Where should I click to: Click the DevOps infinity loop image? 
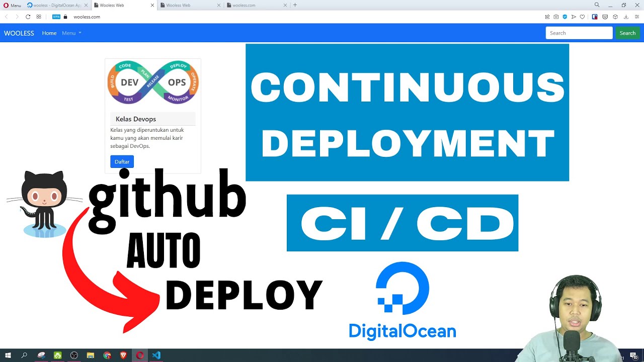[x=153, y=82]
